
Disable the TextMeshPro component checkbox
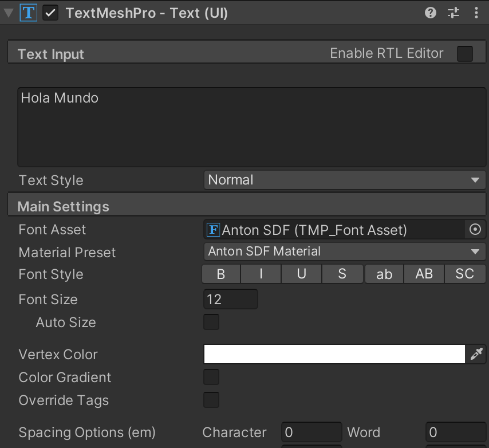(x=51, y=13)
